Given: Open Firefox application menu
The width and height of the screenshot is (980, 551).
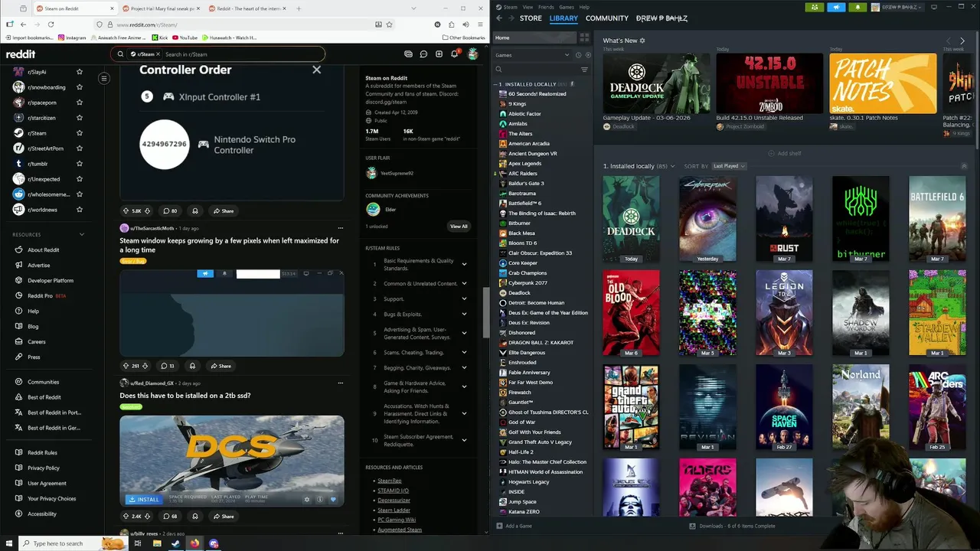Looking at the screenshot, I should pos(479,24).
